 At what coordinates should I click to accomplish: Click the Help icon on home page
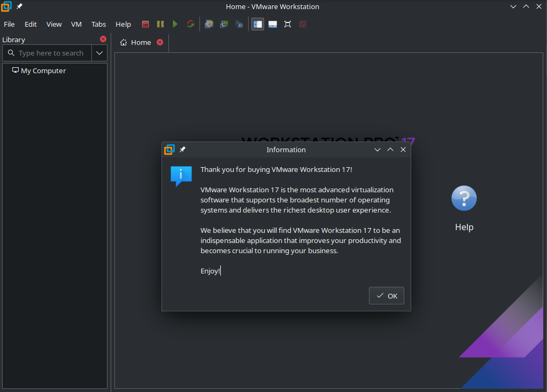coord(464,199)
